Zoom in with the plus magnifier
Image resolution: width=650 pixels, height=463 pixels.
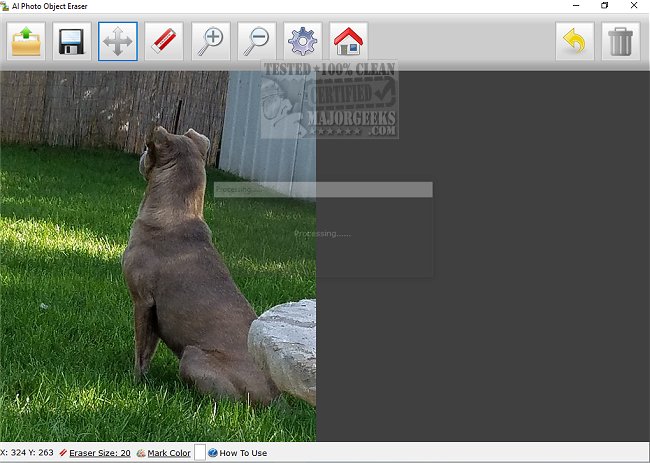211,41
